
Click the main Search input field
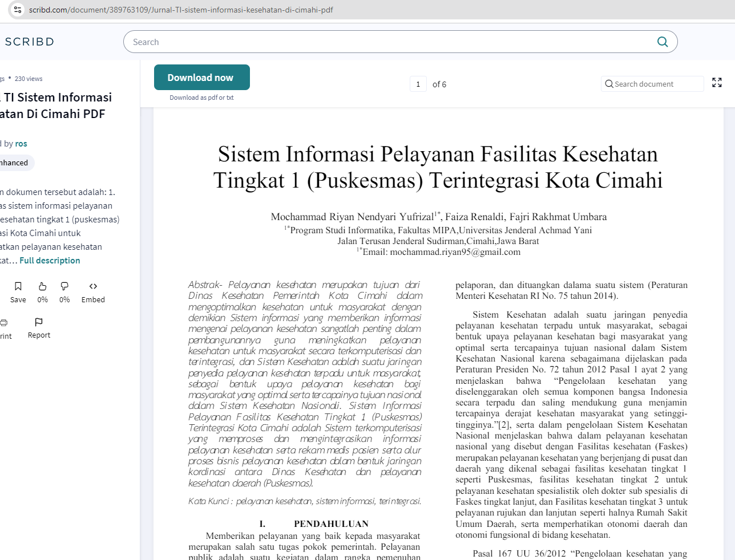pos(388,42)
